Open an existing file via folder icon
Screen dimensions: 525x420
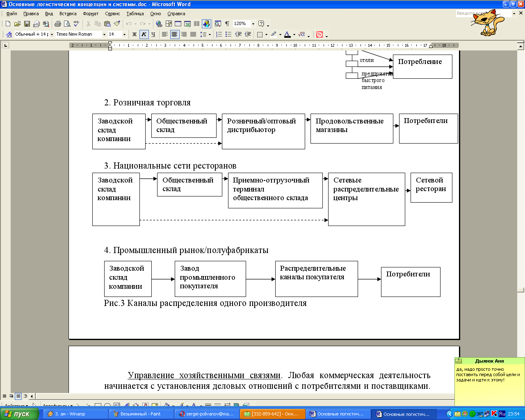17,24
